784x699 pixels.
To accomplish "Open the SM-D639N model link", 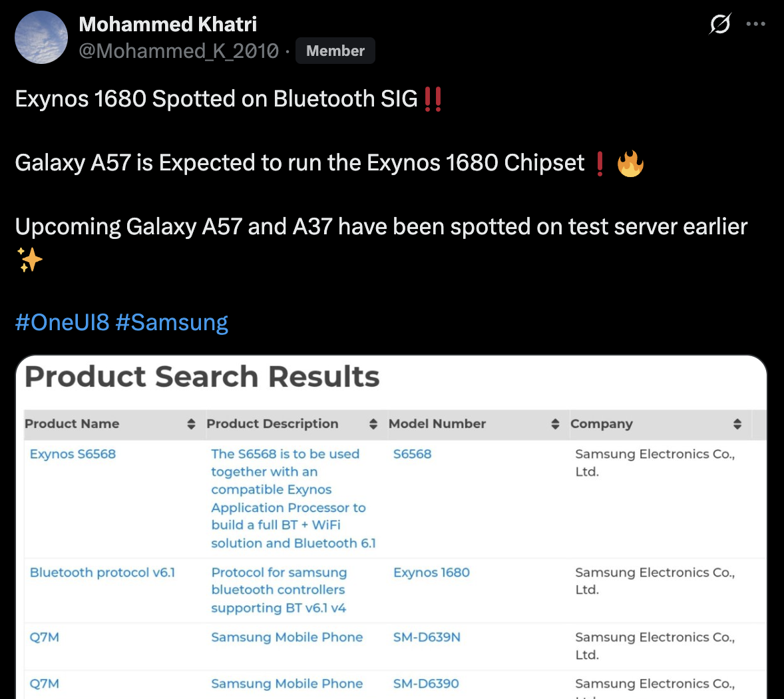I will pos(427,637).
